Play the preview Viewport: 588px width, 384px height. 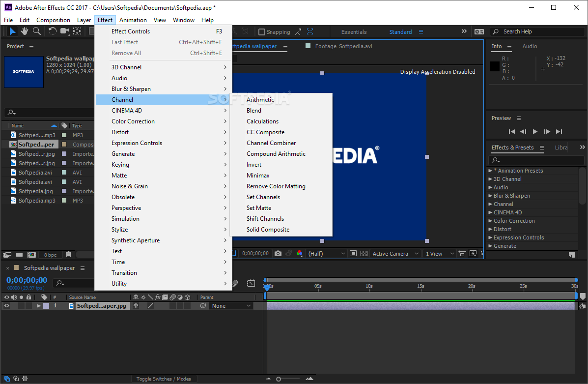click(535, 132)
